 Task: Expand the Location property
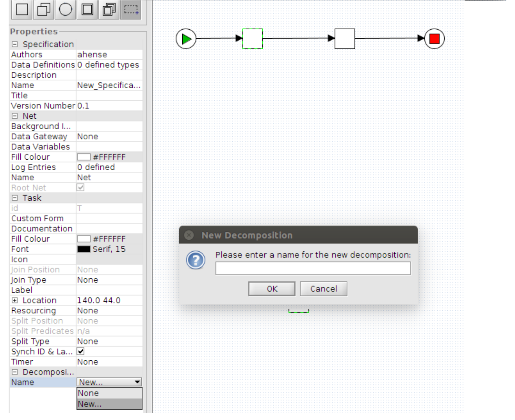point(15,300)
